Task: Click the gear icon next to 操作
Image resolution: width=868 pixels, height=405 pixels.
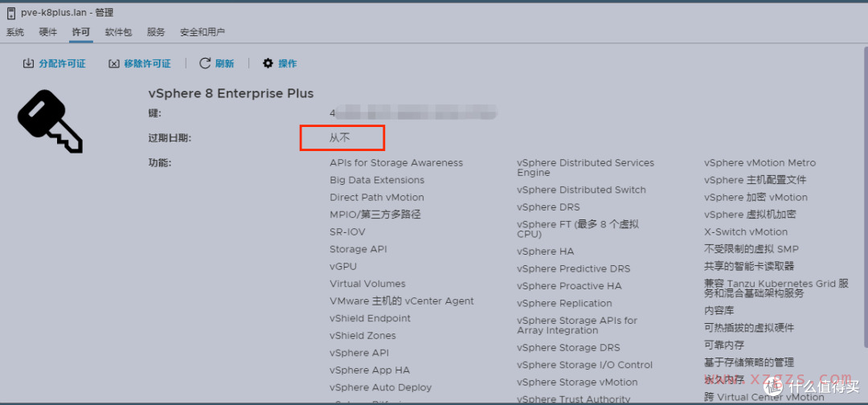Action: click(268, 63)
